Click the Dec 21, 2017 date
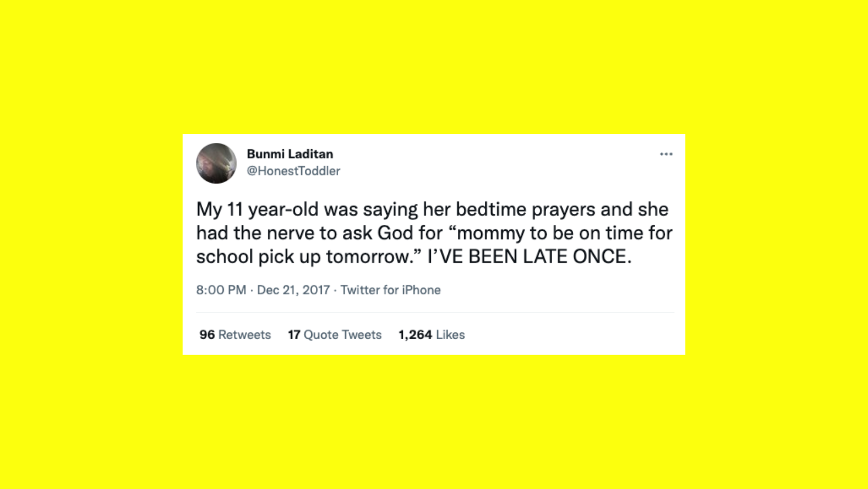The height and width of the screenshot is (489, 868). (293, 290)
